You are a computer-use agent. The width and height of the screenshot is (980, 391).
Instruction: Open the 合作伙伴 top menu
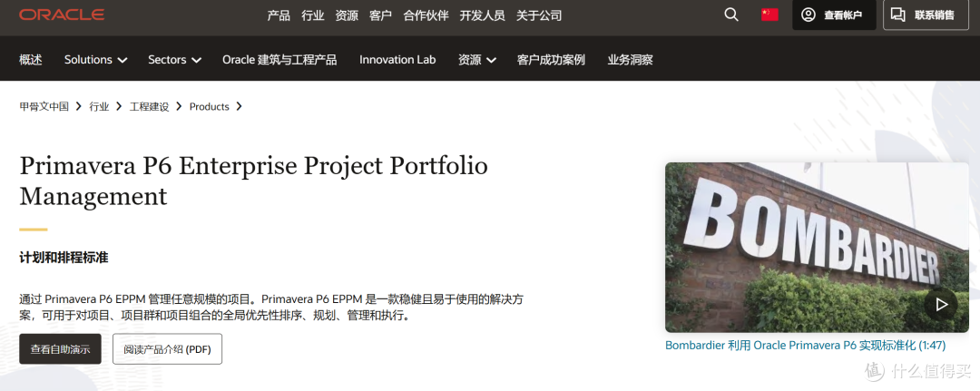pyautogui.click(x=426, y=15)
